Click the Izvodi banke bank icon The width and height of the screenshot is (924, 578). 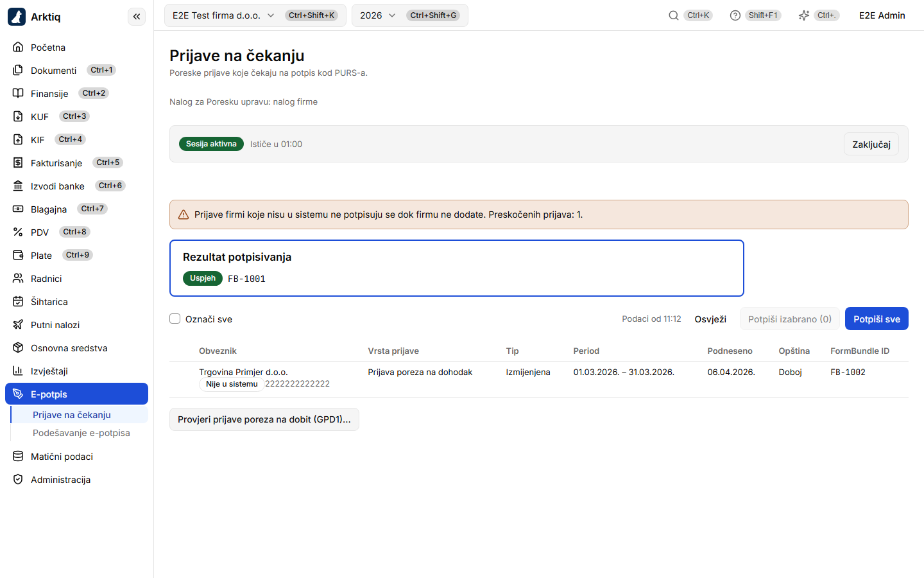click(x=18, y=186)
